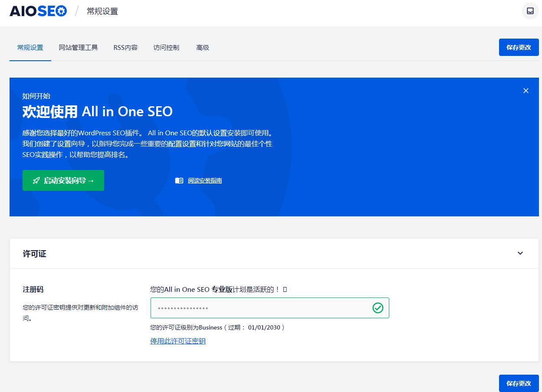Click the AIOSEO logo in the header
542x392 pixels.
tap(38, 11)
